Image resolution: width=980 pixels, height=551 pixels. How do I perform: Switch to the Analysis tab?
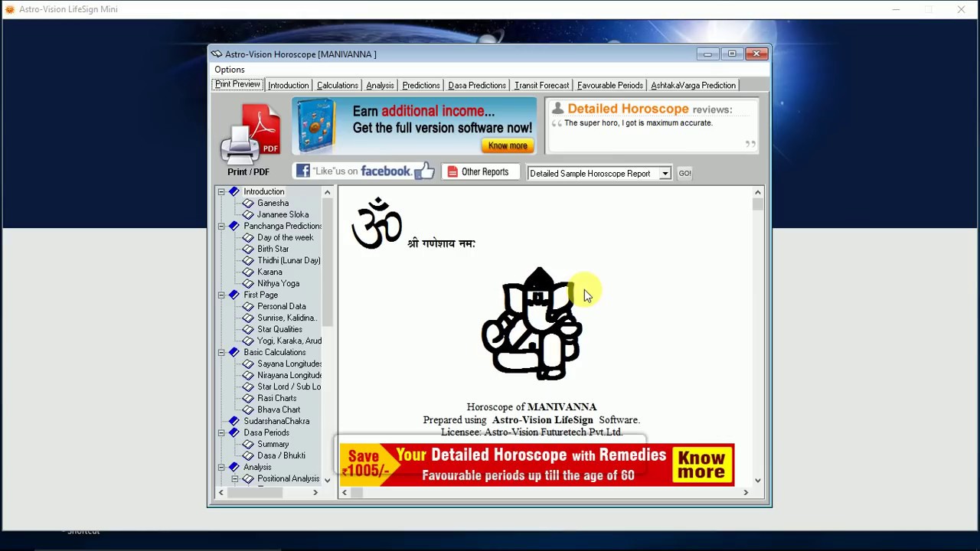coord(380,85)
